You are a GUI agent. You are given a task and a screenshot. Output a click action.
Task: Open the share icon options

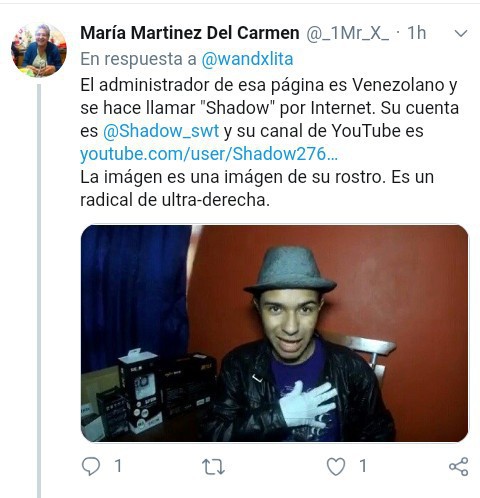pyautogui.click(x=459, y=466)
